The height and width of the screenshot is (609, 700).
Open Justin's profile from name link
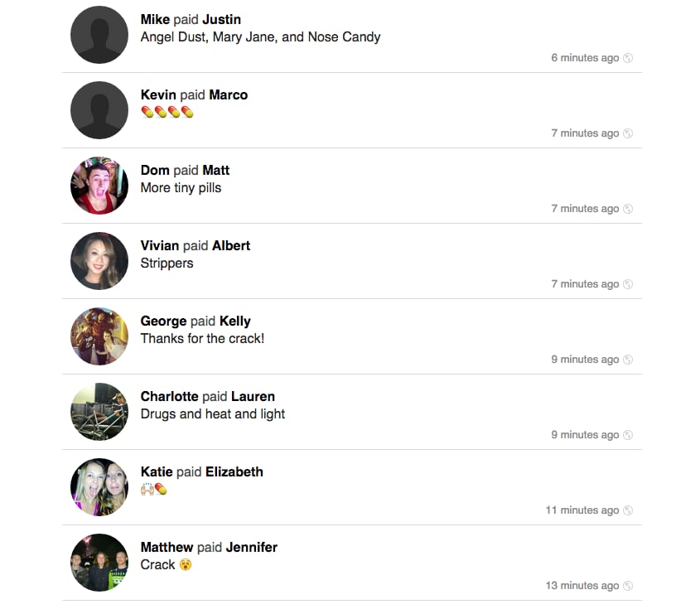click(221, 20)
